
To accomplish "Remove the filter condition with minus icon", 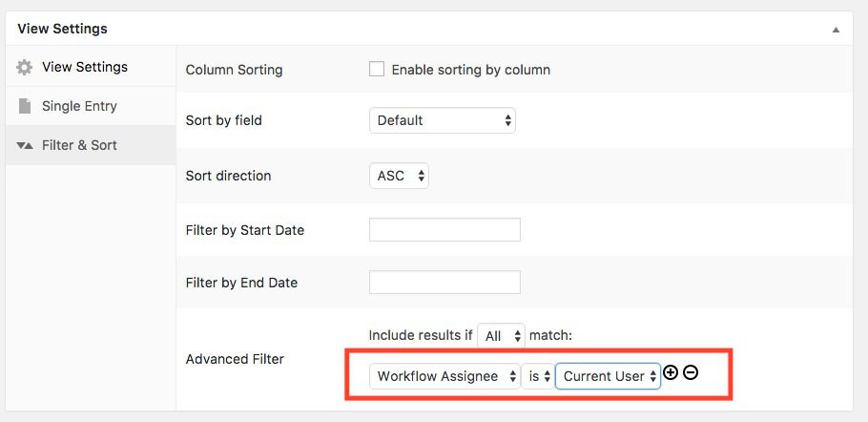I will tap(691, 372).
